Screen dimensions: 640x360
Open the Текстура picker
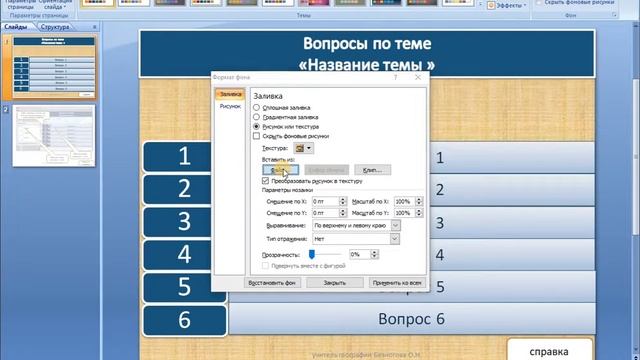[x=304, y=148]
